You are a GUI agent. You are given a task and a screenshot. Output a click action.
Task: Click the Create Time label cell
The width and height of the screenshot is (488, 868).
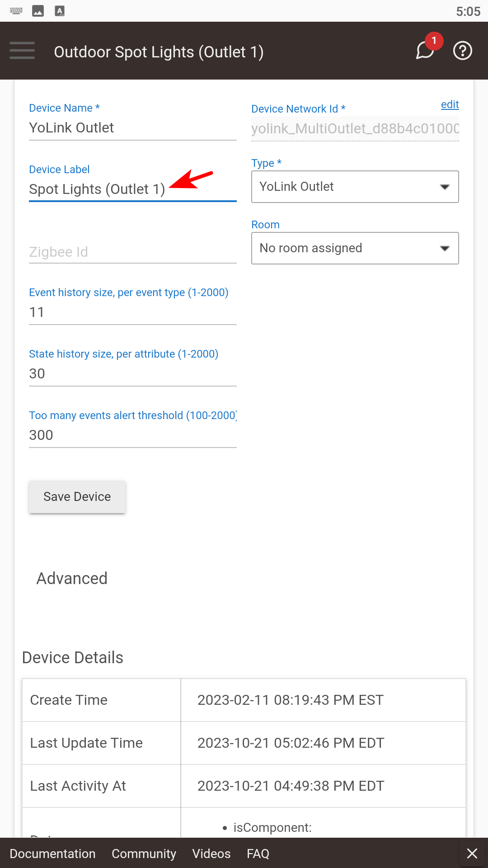click(102, 700)
